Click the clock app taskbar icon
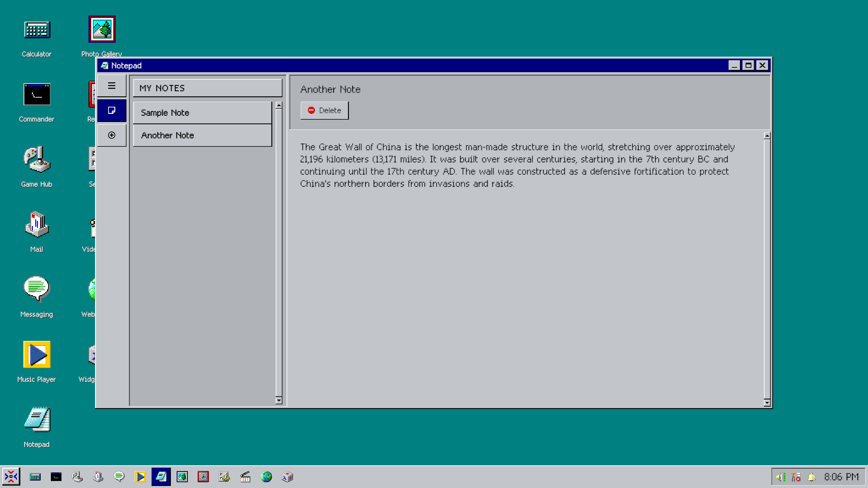This screenshot has width=868, height=488. point(203,477)
